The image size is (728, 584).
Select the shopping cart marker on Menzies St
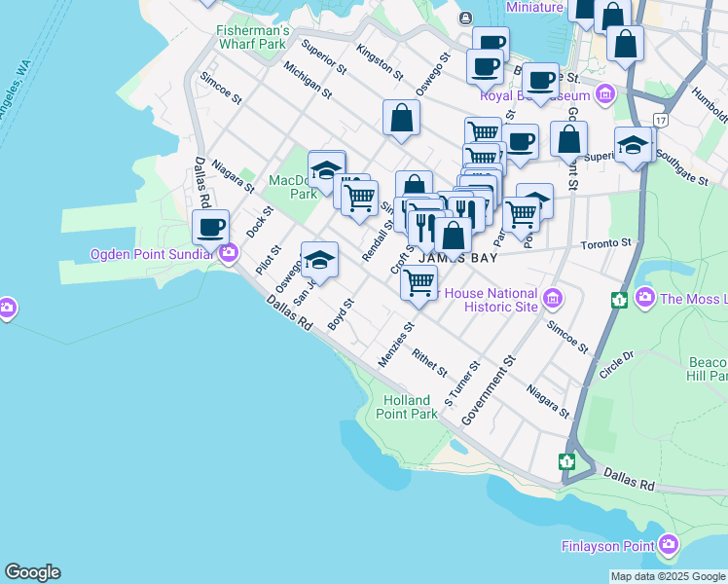point(419,285)
